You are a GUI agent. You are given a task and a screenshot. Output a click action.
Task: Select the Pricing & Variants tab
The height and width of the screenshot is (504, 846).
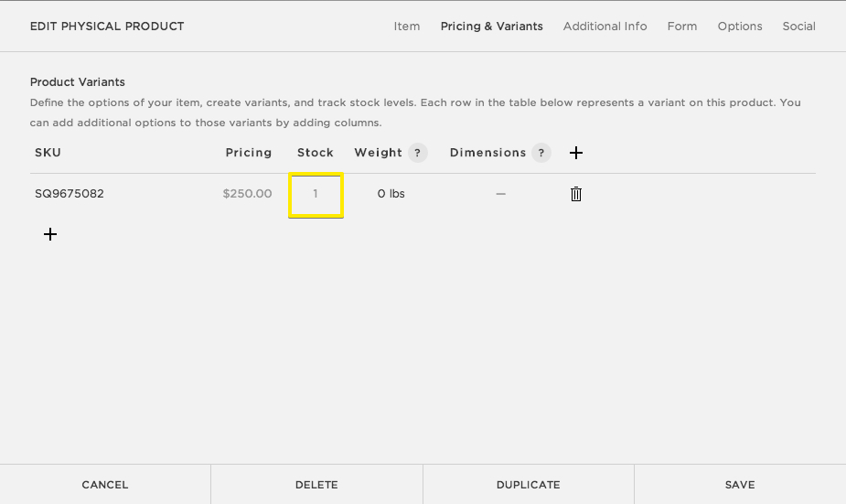pos(491,27)
